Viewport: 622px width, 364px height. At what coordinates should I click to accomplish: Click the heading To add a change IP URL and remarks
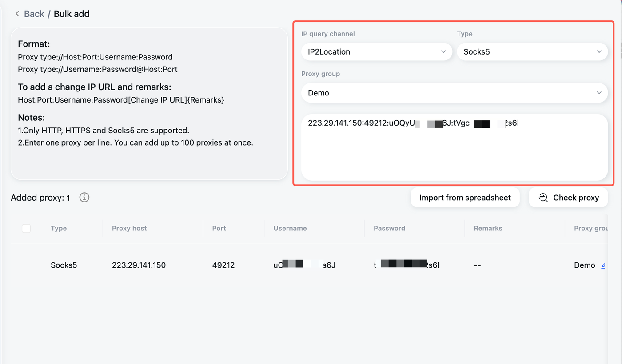point(95,87)
